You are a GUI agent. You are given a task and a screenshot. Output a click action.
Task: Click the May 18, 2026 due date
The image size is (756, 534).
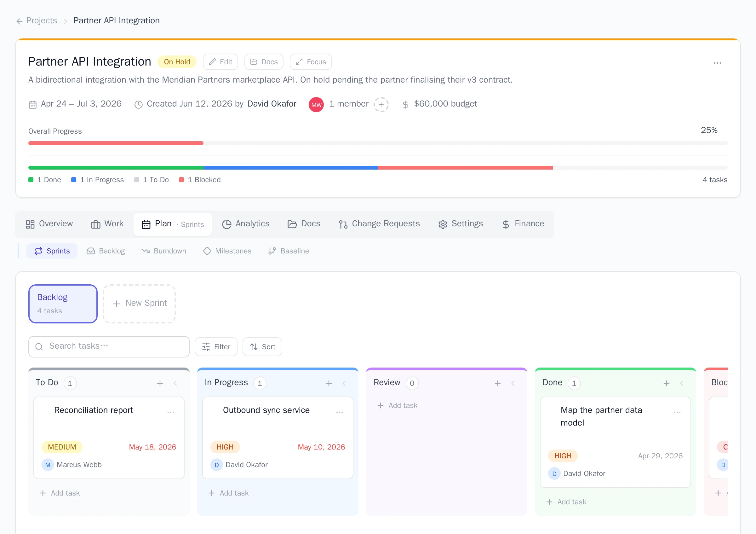tap(152, 447)
